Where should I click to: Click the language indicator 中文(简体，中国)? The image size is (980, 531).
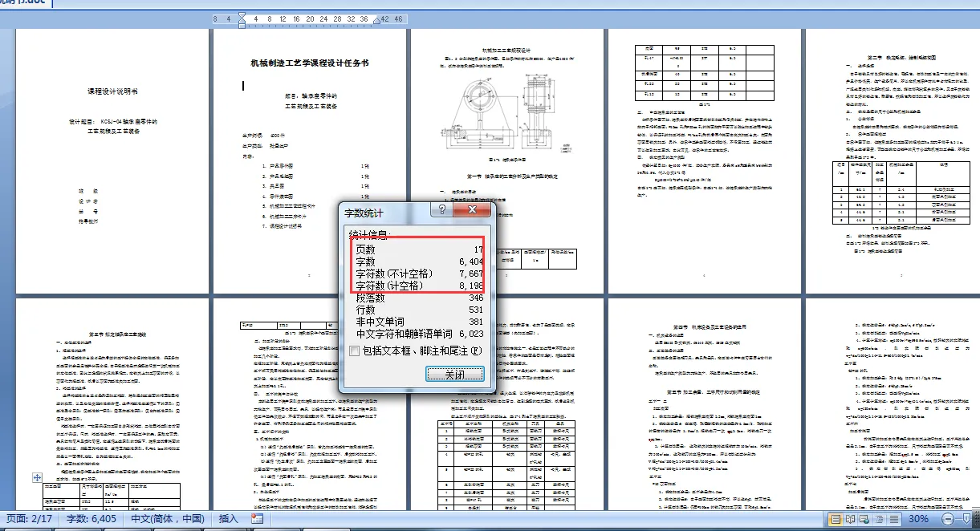(169, 519)
